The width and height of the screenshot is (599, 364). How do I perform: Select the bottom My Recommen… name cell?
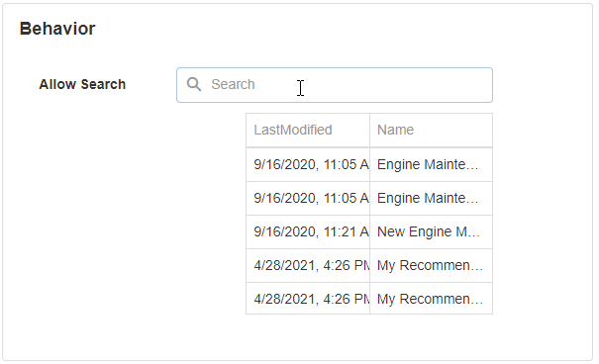point(431,299)
